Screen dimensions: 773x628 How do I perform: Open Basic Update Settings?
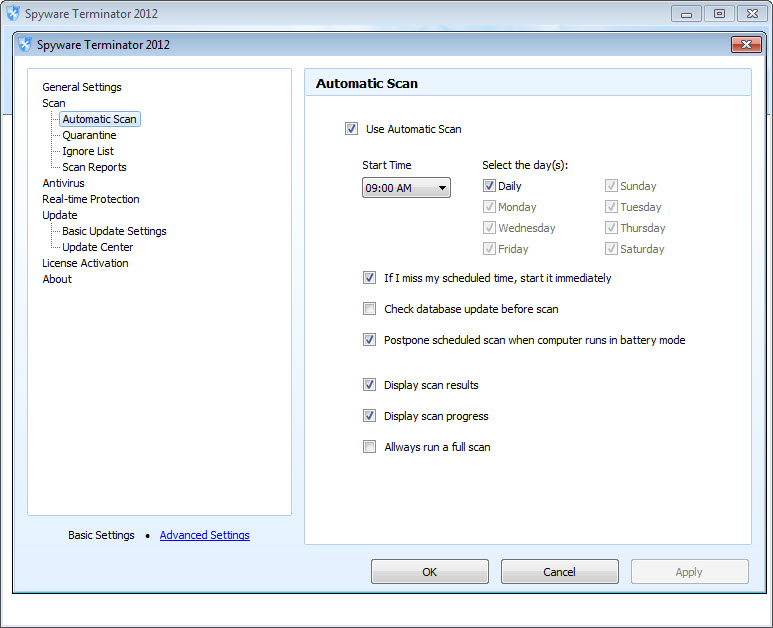pyautogui.click(x=114, y=231)
